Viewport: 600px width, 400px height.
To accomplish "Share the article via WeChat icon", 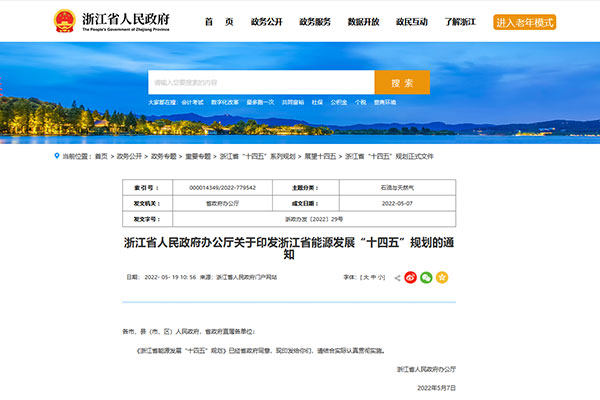I will pyautogui.click(x=426, y=277).
